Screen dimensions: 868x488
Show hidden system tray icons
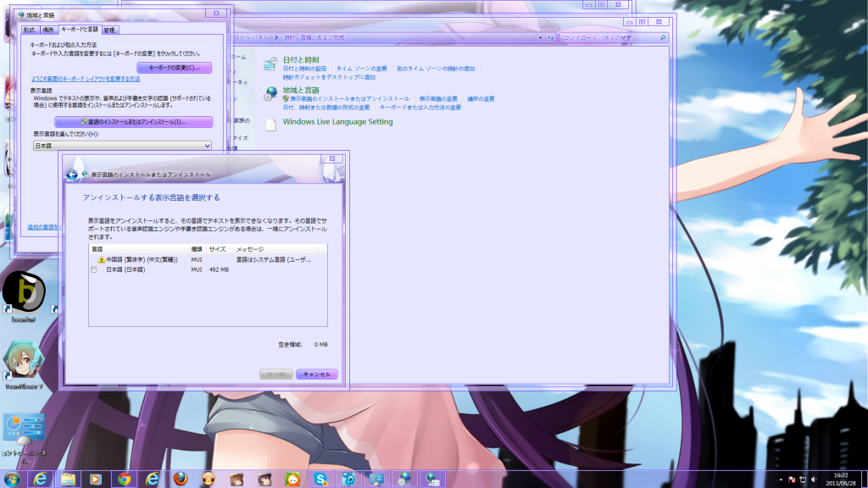pyautogui.click(x=779, y=480)
